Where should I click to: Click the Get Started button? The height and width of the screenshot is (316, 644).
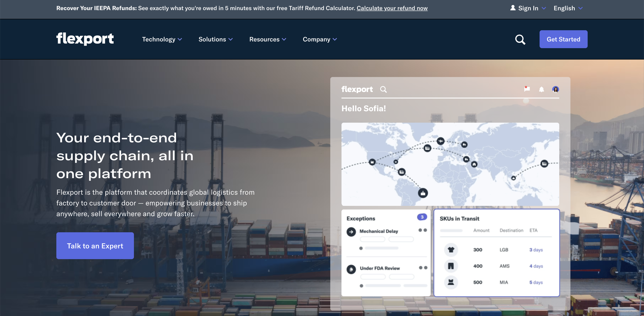point(563,39)
